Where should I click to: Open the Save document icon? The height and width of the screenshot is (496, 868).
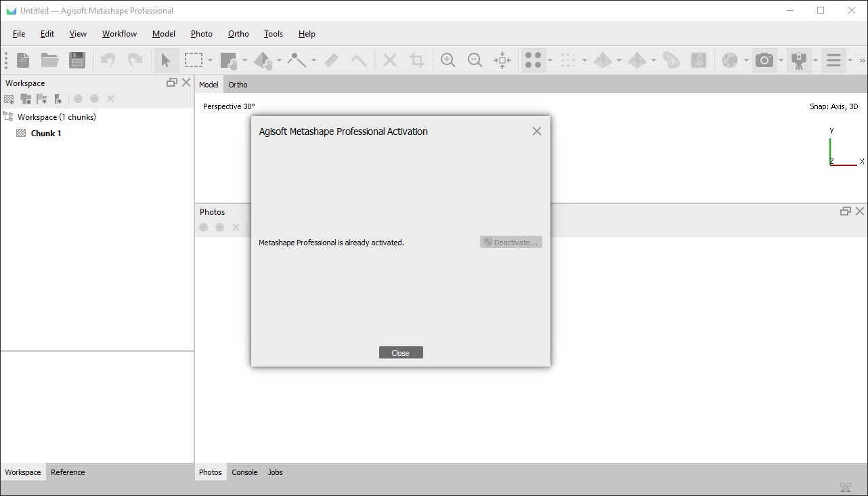coord(77,60)
